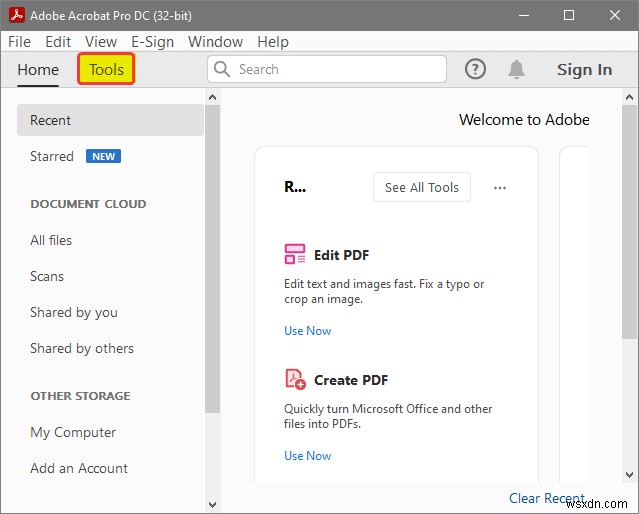Image resolution: width=639 pixels, height=514 pixels.
Task: Open Shared by others
Action: pos(82,349)
